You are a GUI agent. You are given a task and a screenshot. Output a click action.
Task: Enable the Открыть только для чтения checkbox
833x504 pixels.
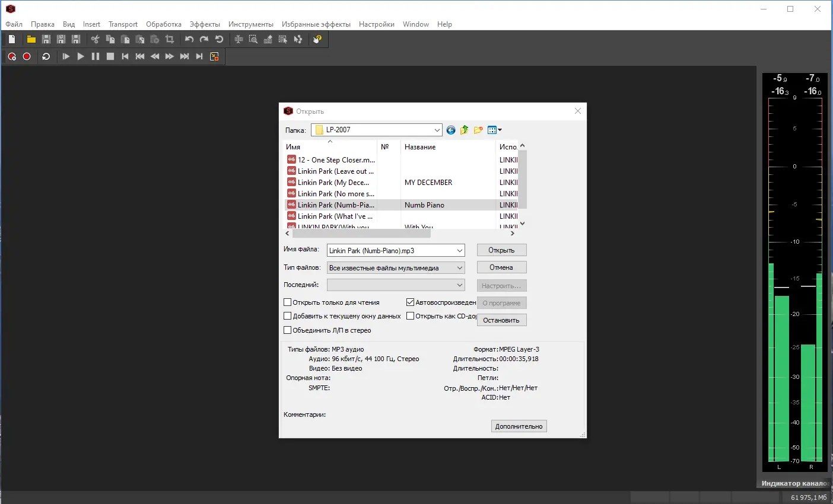pos(288,302)
